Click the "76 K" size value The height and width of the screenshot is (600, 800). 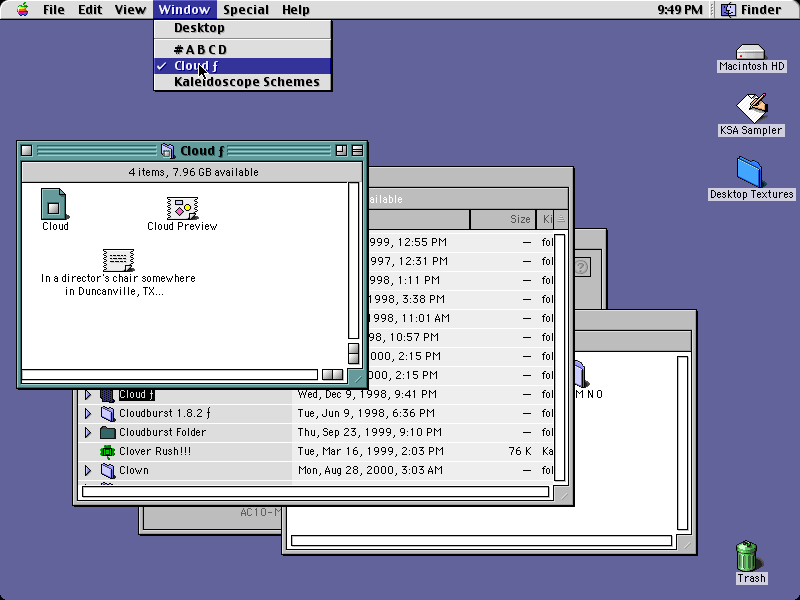(520, 452)
